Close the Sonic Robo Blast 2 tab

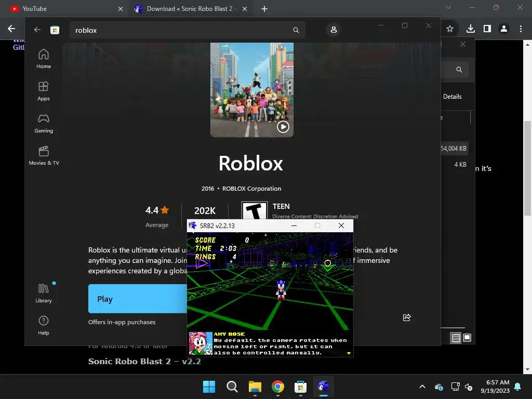[x=245, y=9]
